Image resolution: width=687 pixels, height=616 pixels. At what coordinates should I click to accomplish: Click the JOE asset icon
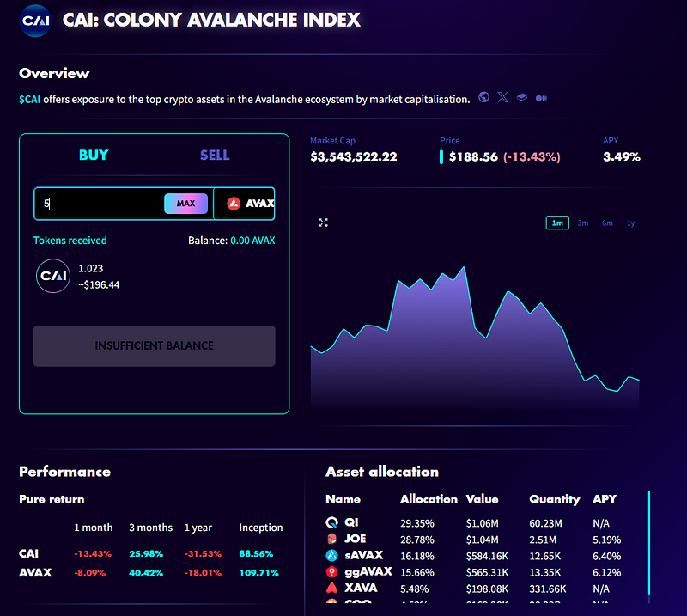click(332, 539)
